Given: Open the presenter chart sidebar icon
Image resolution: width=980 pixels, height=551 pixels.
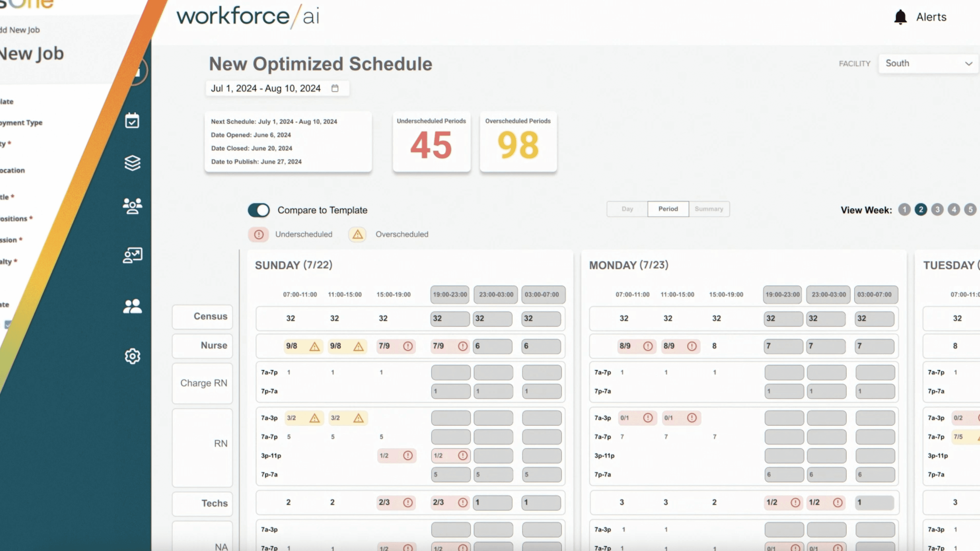Looking at the screenshot, I should click(x=132, y=255).
